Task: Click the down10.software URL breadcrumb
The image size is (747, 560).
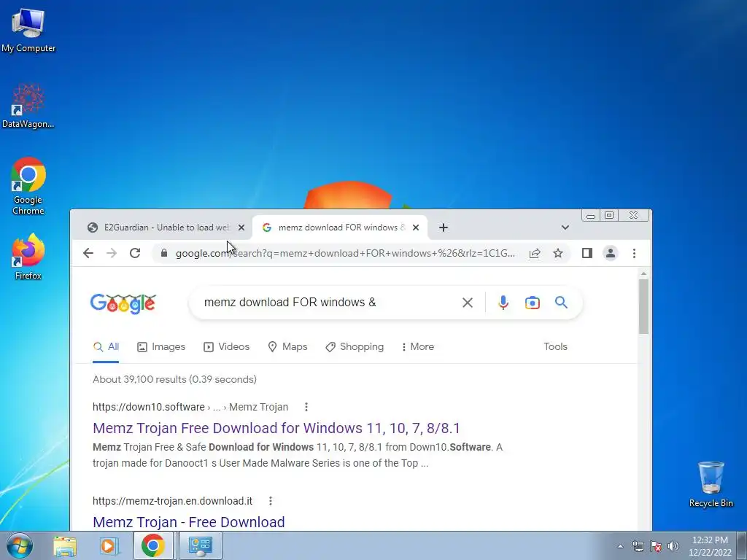Action: pyautogui.click(x=190, y=407)
